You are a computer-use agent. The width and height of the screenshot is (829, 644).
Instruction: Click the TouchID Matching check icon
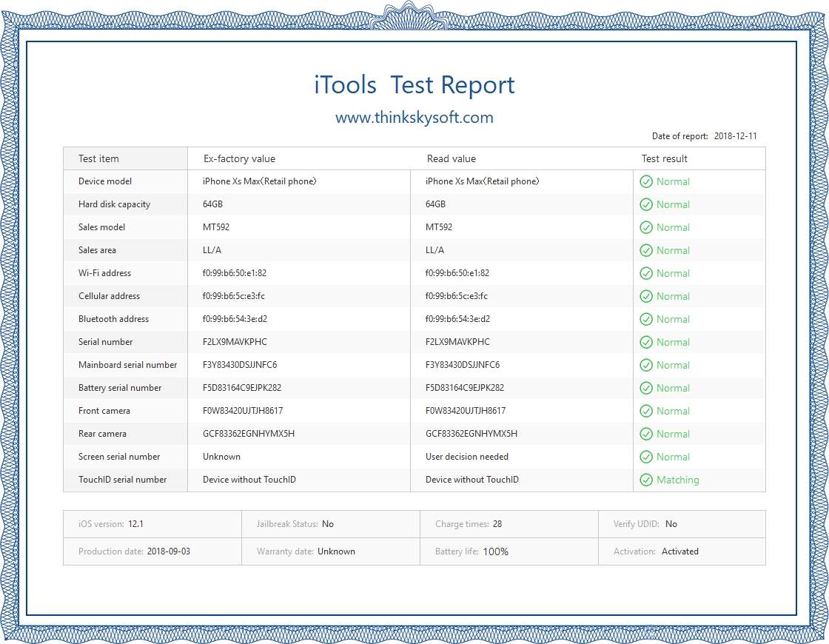coord(646,480)
